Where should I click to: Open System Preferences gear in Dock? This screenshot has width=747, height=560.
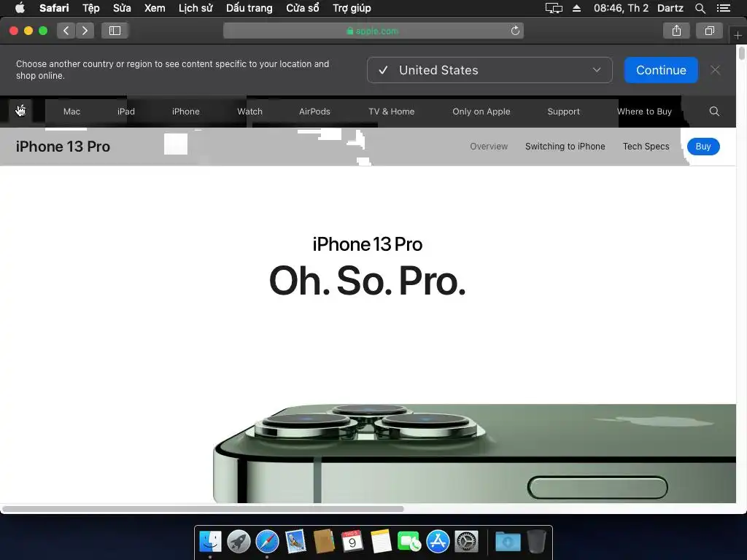point(466,542)
